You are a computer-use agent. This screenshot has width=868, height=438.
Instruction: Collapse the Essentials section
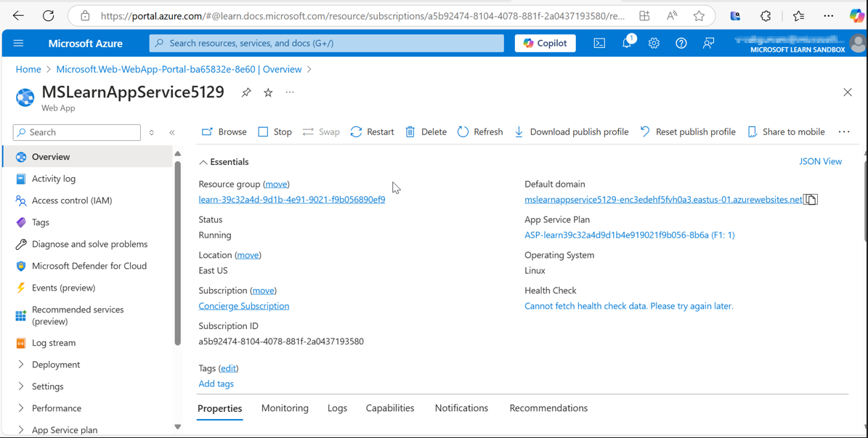click(x=203, y=161)
